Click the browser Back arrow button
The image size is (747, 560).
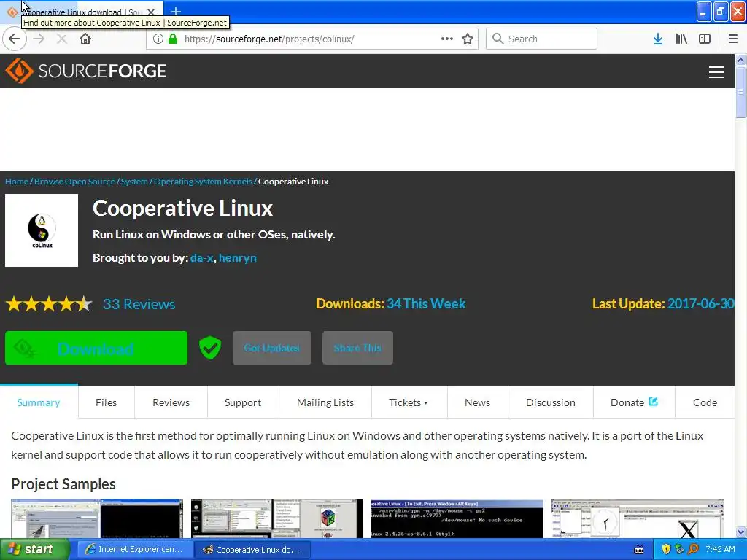point(15,39)
